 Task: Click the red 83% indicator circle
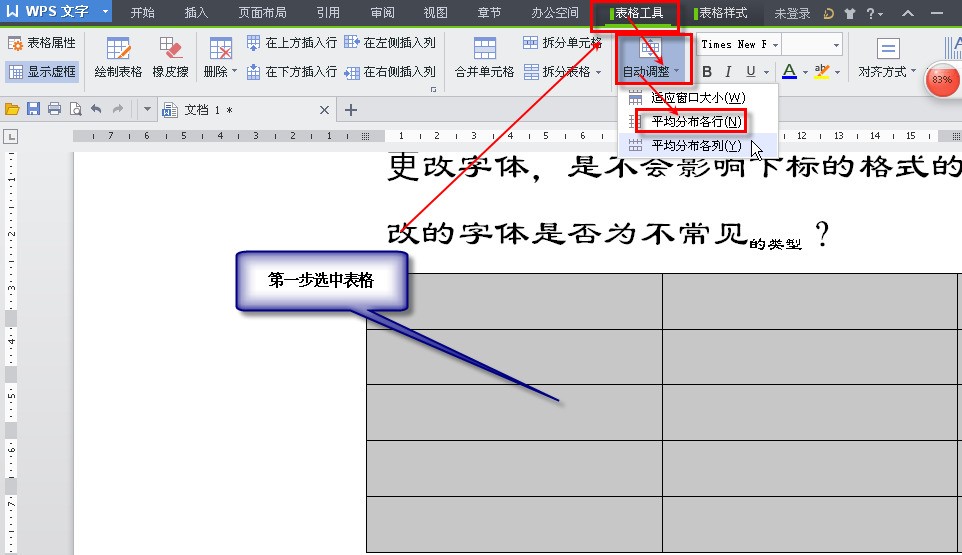point(942,80)
